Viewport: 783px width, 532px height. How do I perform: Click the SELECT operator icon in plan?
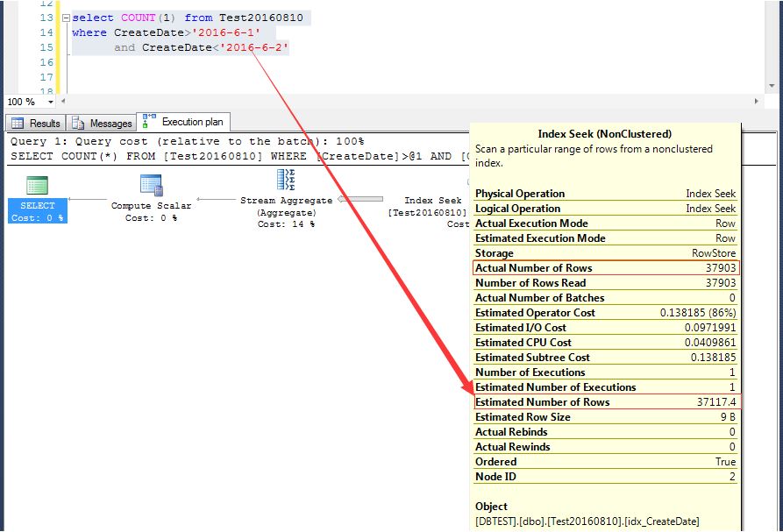(37, 185)
